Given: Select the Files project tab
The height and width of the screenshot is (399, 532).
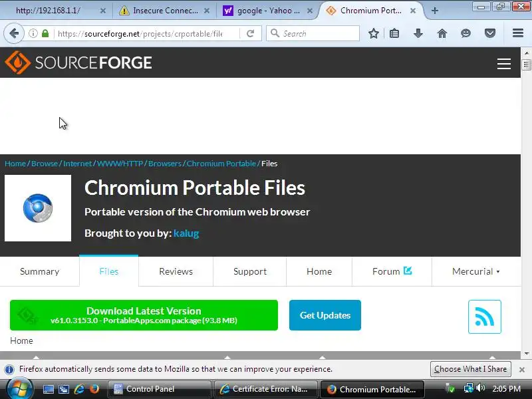Looking at the screenshot, I should [x=109, y=271].
